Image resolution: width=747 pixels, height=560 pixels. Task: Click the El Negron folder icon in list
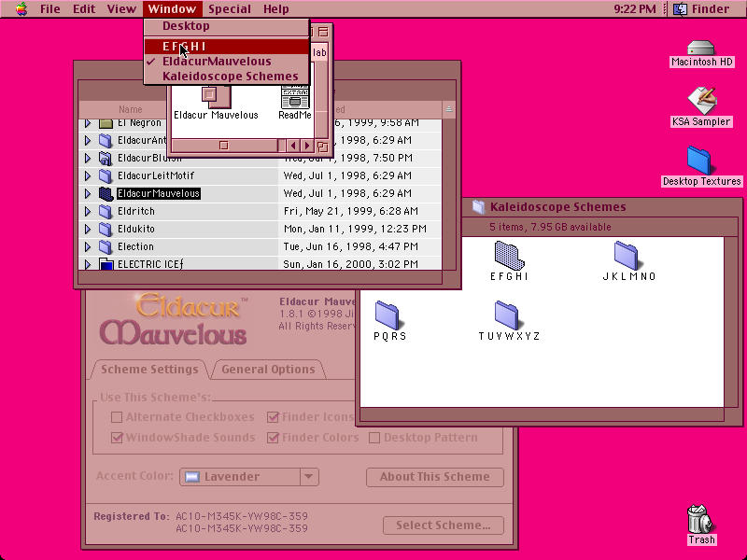106,123
